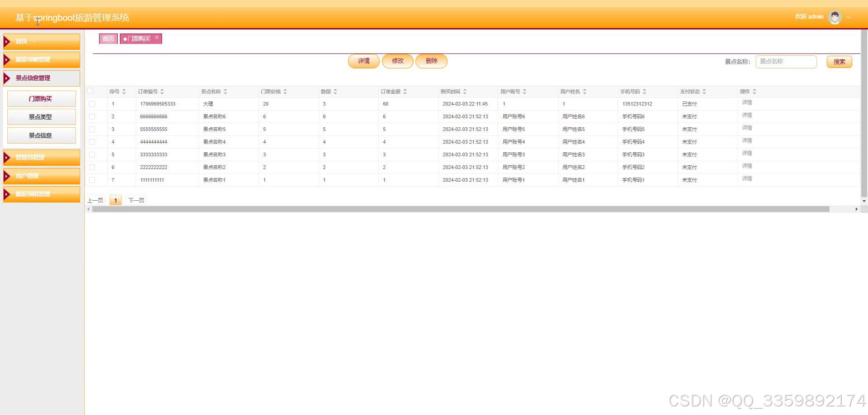Sort by 支付状态 column arrows

(704, 92)
